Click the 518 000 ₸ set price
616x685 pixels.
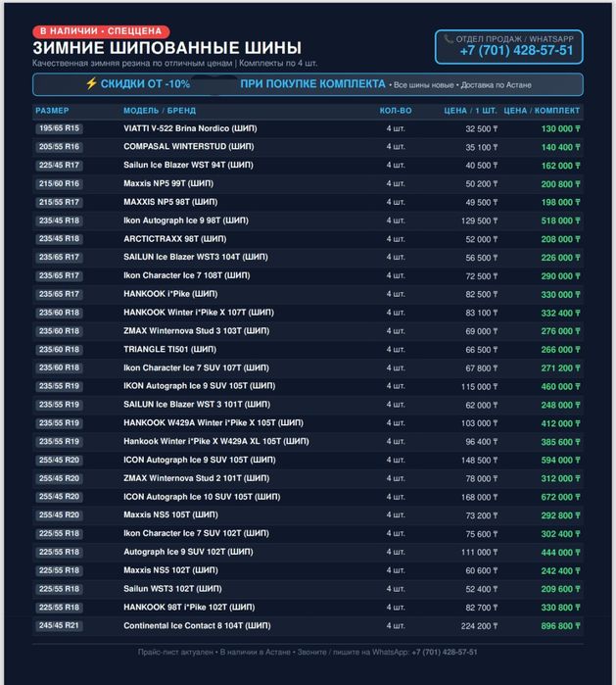[x=560, y=221]
